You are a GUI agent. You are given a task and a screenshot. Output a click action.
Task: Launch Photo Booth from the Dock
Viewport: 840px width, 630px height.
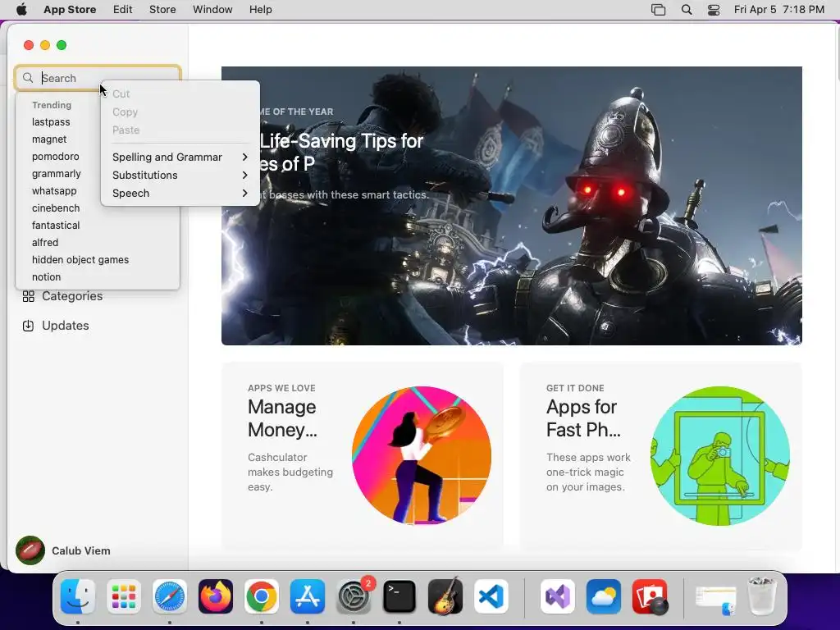650,596
